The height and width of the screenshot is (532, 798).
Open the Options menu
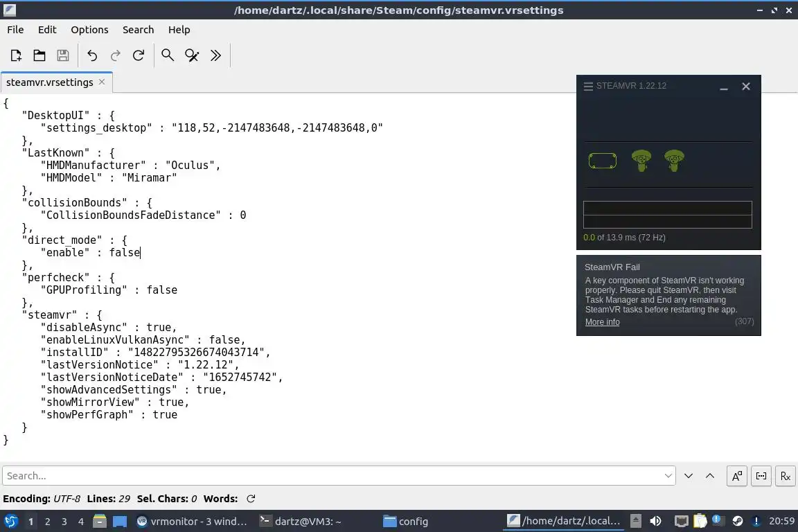89,30
